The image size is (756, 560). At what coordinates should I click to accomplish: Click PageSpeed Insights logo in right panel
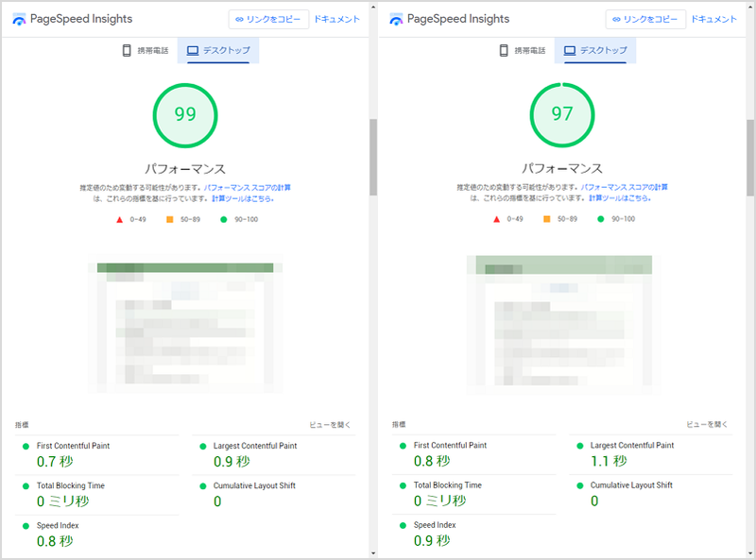(397, 19)
